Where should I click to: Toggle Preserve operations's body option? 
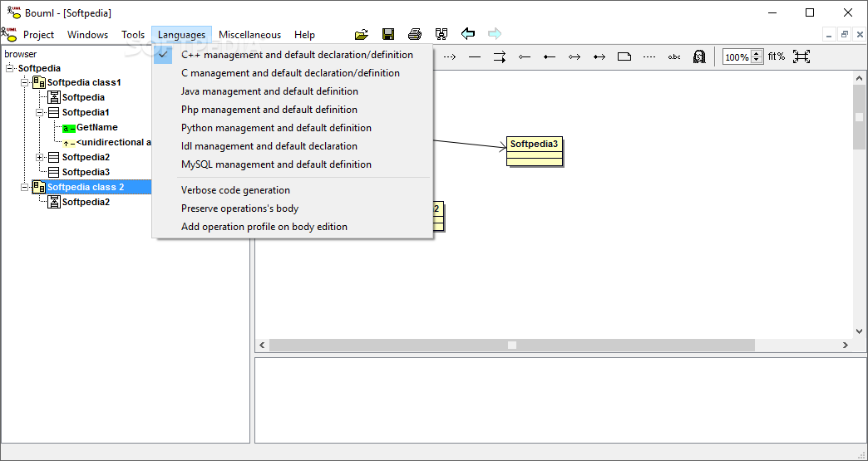pyautogui.click(x=293, y=208)
